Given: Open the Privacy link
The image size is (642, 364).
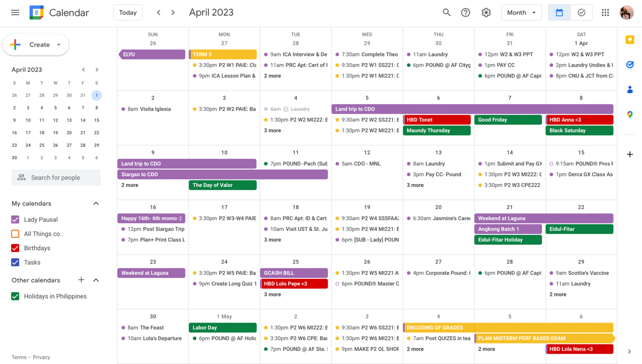Looking at the screenshot, I should click(x=41, y=357).
